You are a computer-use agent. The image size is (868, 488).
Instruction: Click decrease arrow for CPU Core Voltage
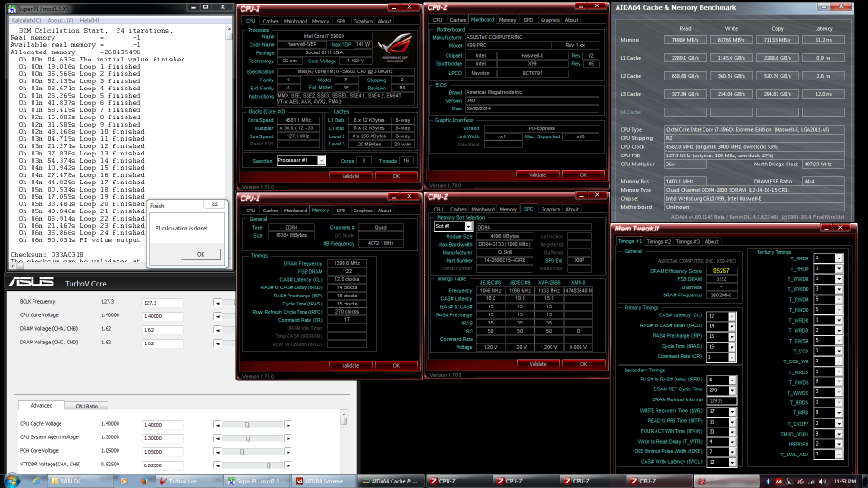218,316
